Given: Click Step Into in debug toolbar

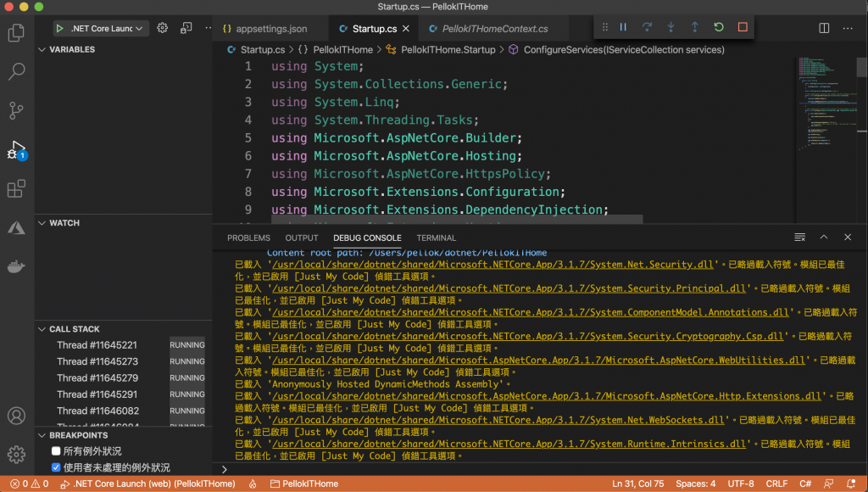Looking at the screenshot, I should pyautogui.click(x=670, y=27).
